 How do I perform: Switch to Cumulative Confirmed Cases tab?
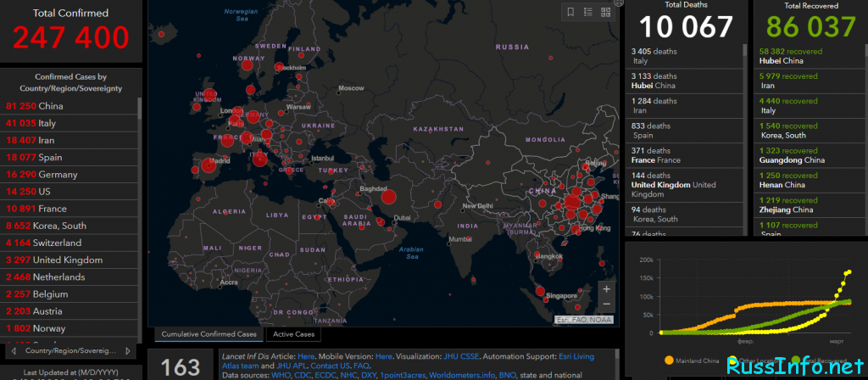tap(209, 334)
